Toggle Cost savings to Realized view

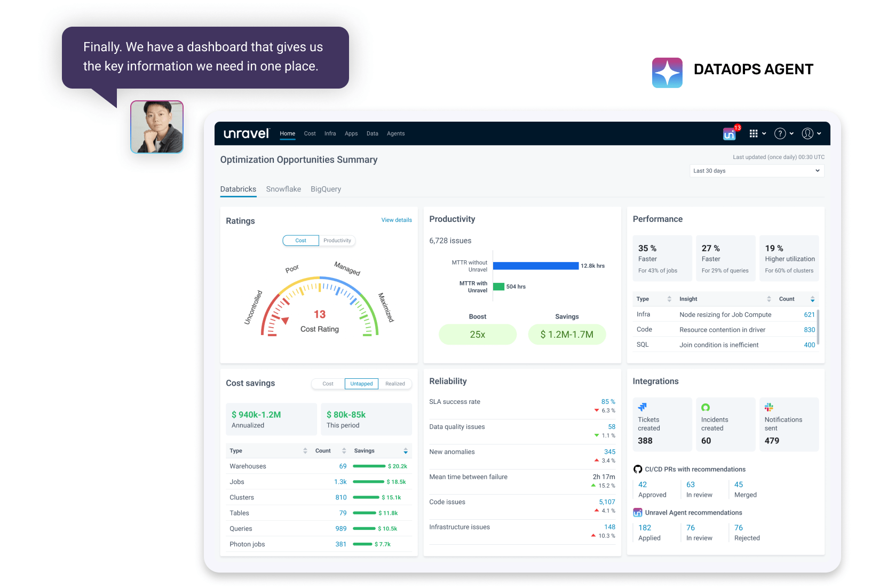tap(395, 384)
